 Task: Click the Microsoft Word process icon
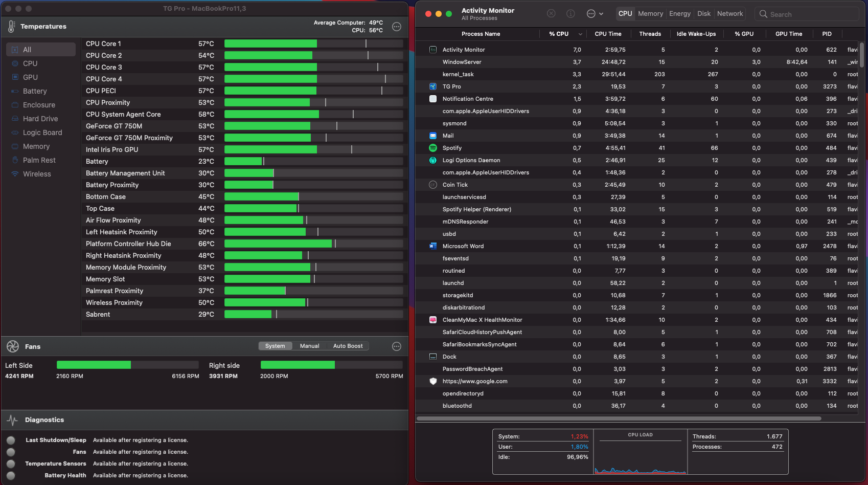433,246
